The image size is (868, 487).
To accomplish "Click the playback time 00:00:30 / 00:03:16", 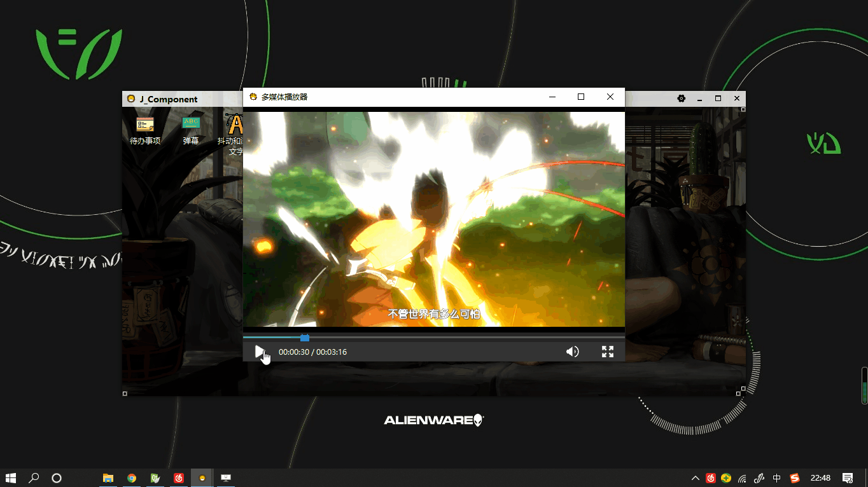I will pos(312,352).
